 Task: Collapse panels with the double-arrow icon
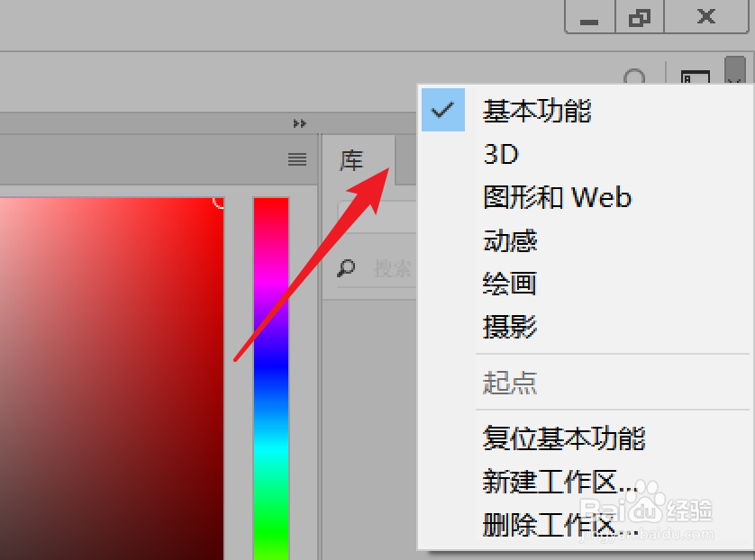pos(299,123)
